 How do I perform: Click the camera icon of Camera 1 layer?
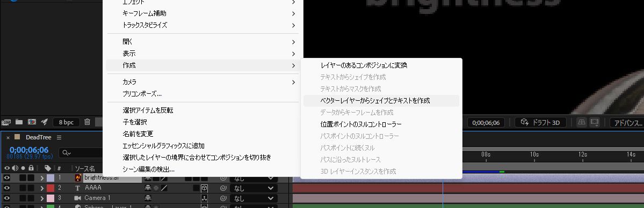tap(78, 198)
